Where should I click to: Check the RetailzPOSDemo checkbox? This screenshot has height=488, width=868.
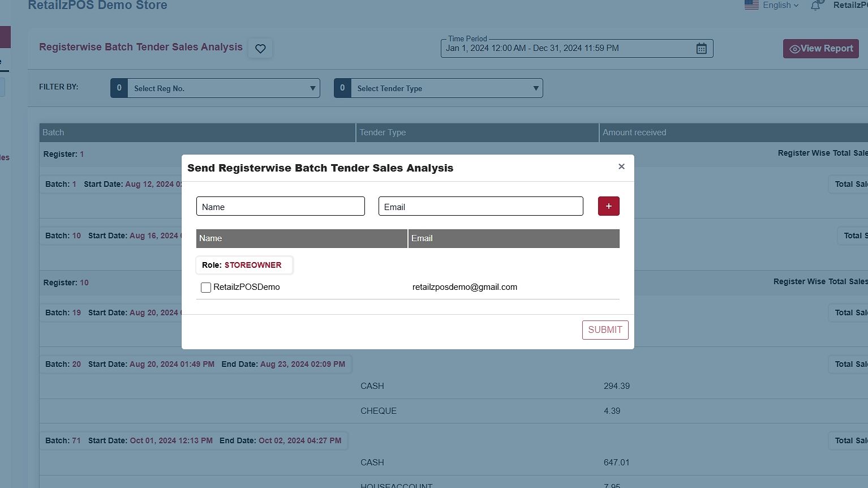point(206,288)
